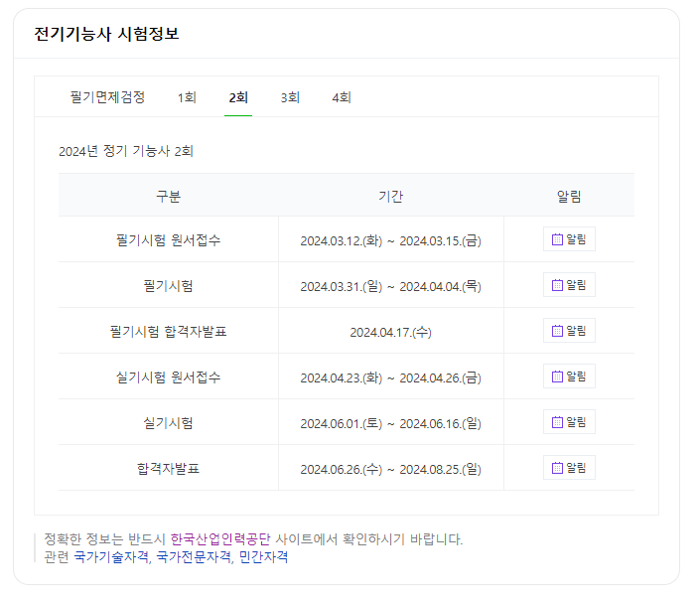The width and height of the screenshot is (700, 602).
Task: Open the 국가전문자격 link
Action: [x=194, y=557]
